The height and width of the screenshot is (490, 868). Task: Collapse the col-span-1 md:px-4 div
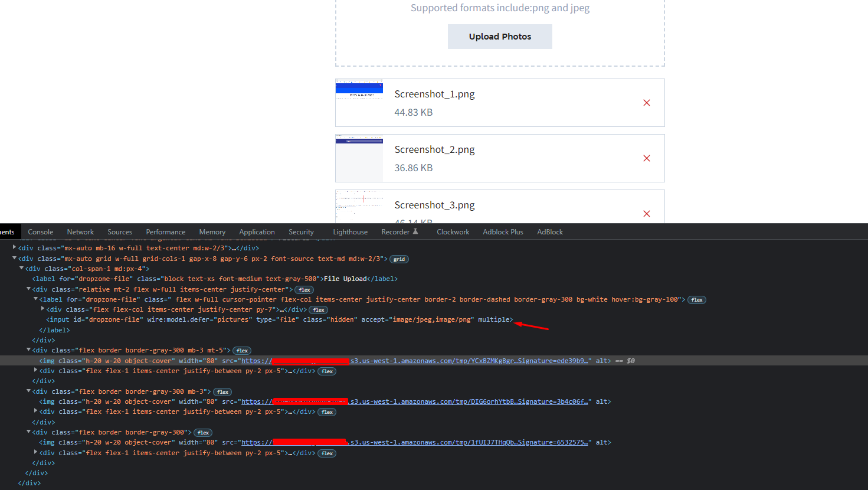(x=21, y=267)
